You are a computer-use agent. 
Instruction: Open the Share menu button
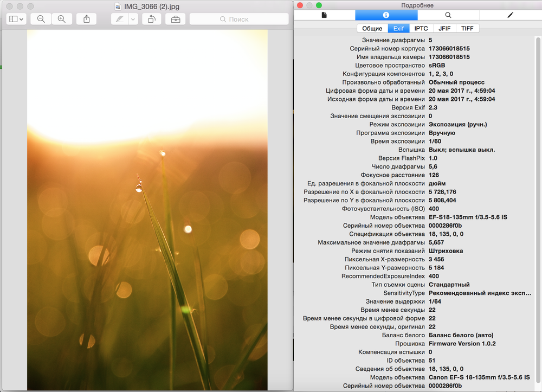87,19
